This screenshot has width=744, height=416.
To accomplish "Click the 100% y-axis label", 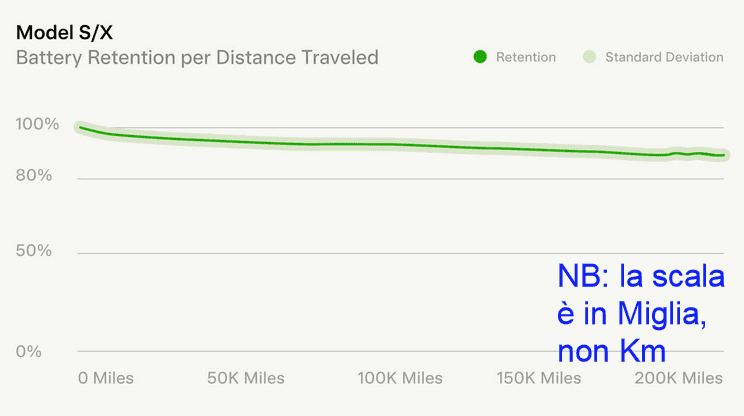I will [x=38, y=125].
